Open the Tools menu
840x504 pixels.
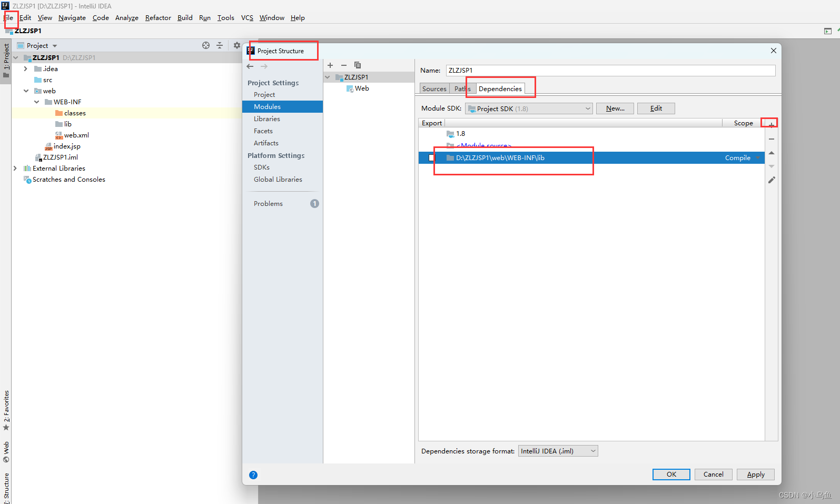(226, 18)
